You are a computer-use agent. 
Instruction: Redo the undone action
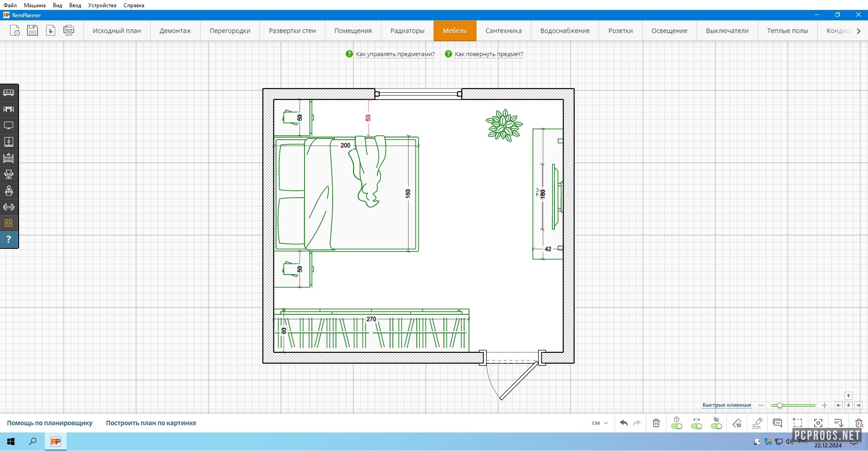637,423
